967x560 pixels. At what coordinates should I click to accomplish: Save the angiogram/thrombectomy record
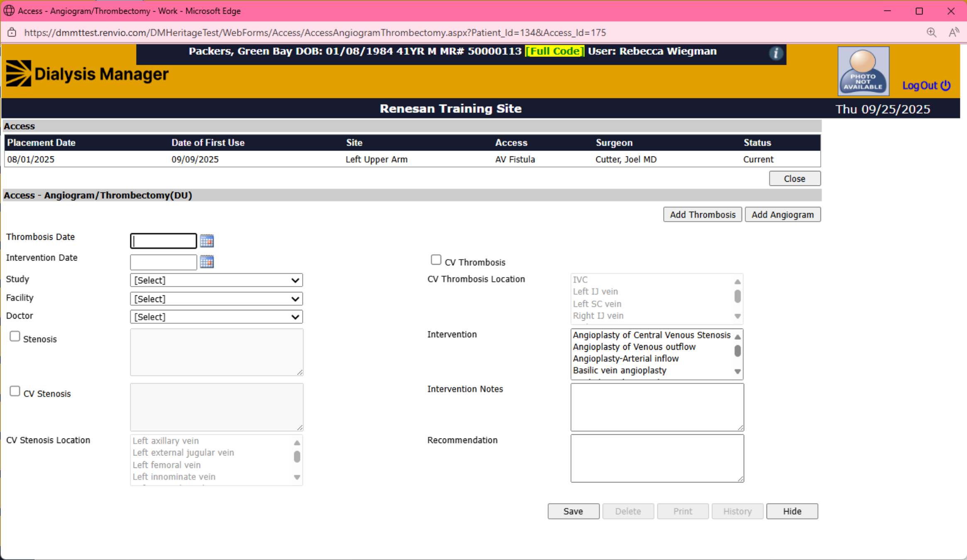point(574,511)
